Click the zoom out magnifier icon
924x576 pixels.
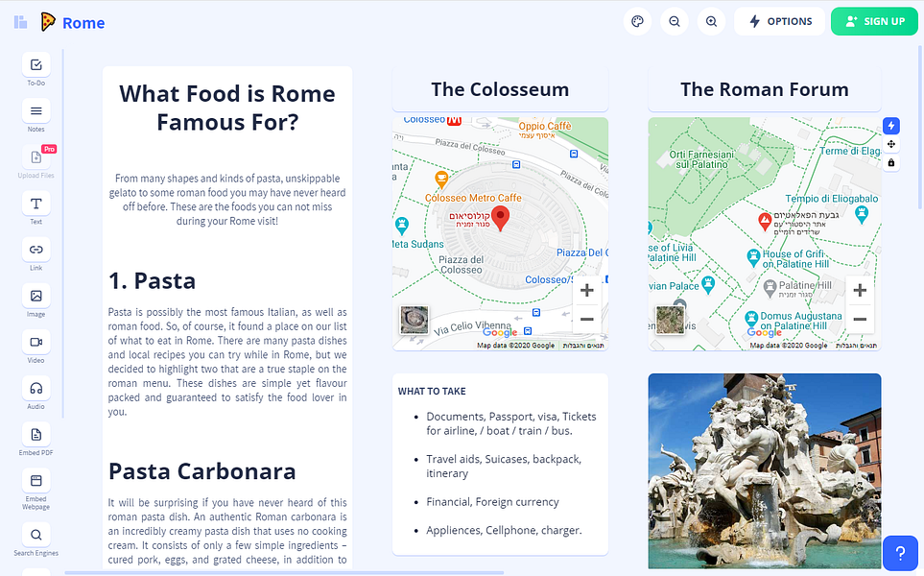675,21
